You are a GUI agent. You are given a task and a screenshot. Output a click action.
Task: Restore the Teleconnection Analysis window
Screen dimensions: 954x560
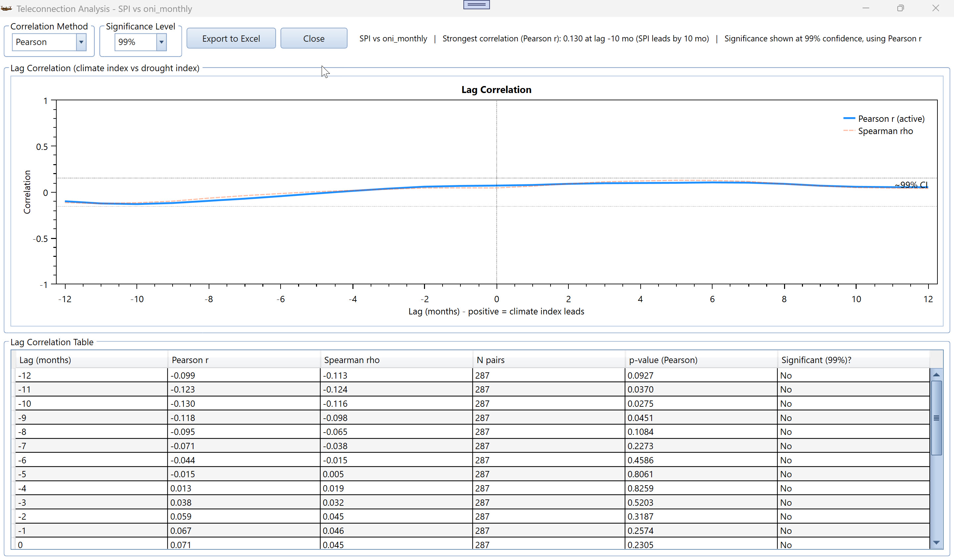click(x=900, y=8)
